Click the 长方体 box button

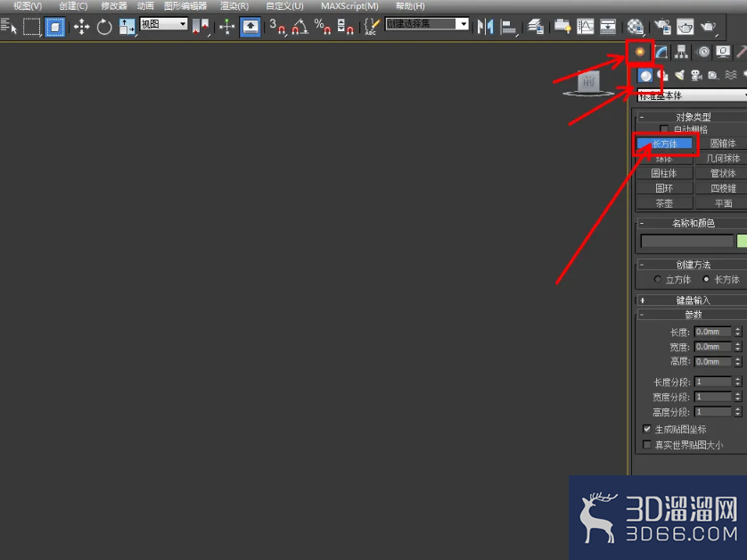tap(665, 144)
